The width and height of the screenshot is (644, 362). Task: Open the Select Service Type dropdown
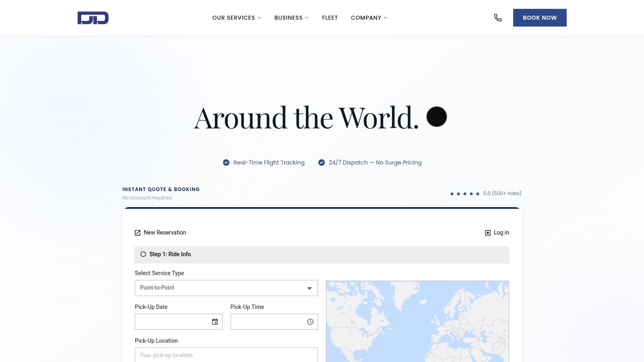[x=226, y=288]
